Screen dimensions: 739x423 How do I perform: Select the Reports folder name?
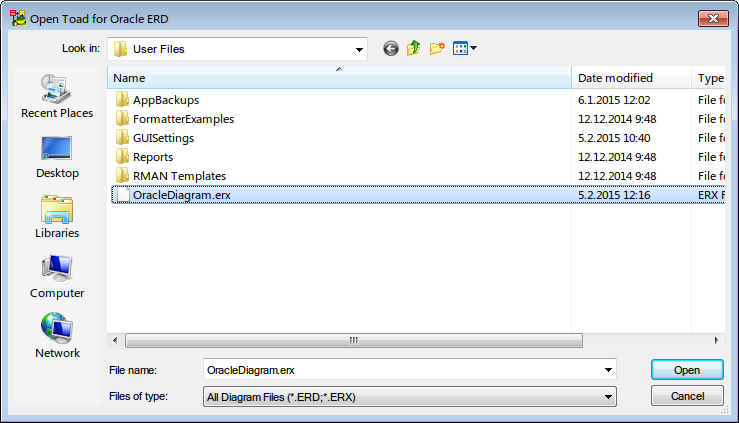(x=153, y=157)
